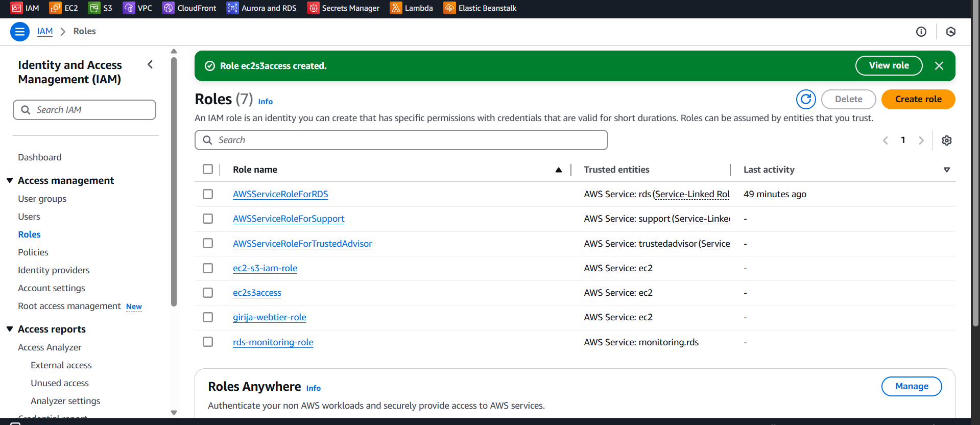Go to the next page of roles
Image resolution: width=980 pixels, height=425 pixels.
[921, 140]
